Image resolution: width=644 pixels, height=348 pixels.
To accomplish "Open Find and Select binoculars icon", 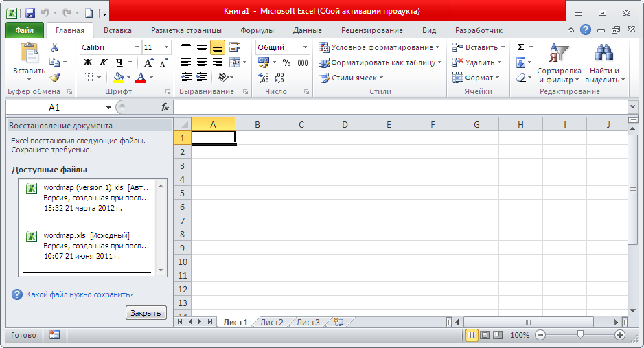I will (603, 53).
